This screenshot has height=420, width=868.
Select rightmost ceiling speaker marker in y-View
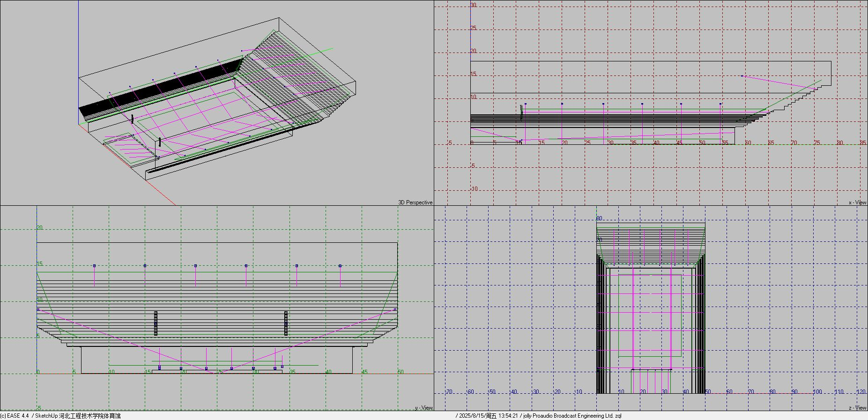click(x=340, y=266)
